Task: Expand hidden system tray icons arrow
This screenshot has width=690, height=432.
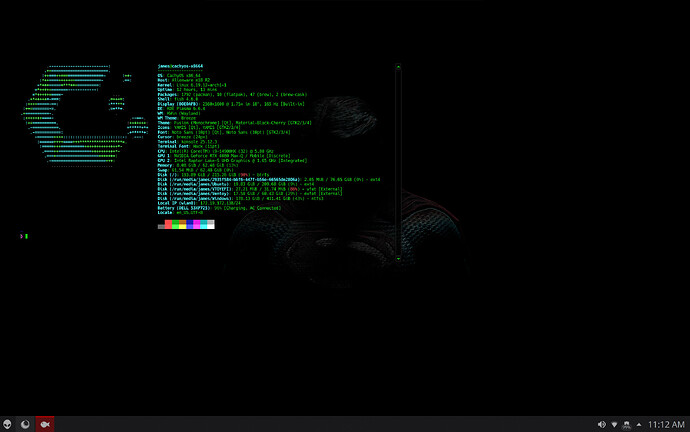Action: click(x=639, y=425)
